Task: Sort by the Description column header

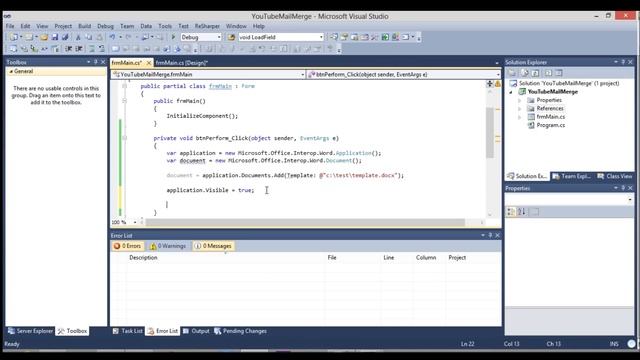Action: 143,258
